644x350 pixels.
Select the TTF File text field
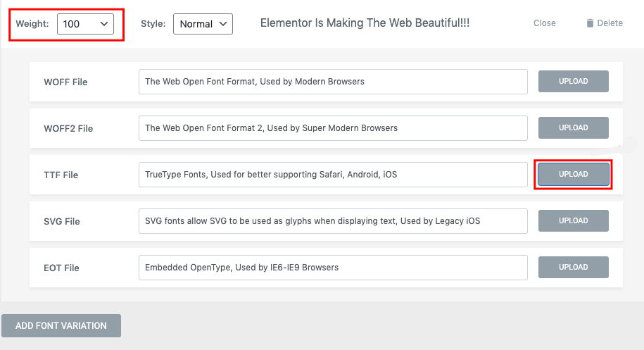333,175
